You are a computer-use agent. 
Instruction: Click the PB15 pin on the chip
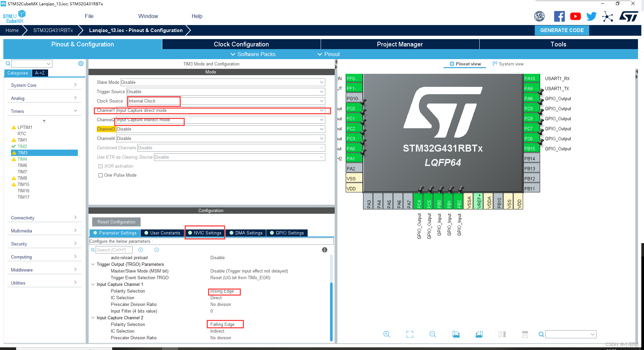[531, 149]
